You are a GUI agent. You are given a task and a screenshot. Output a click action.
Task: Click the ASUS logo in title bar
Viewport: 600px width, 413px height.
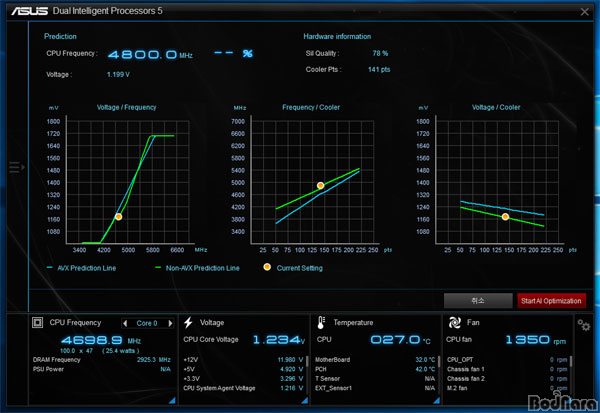(x=29, y=11)
